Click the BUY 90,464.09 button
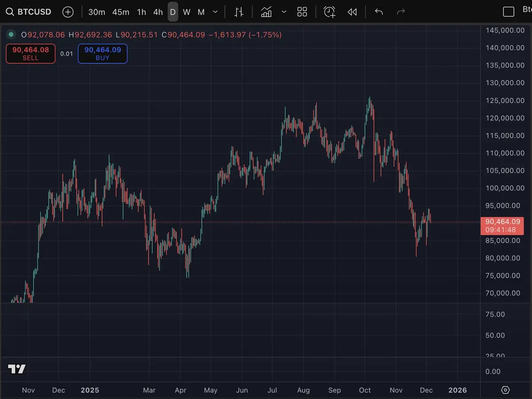Screen dimensions: 532x399 pyautogui.click(x=102, y=54)
